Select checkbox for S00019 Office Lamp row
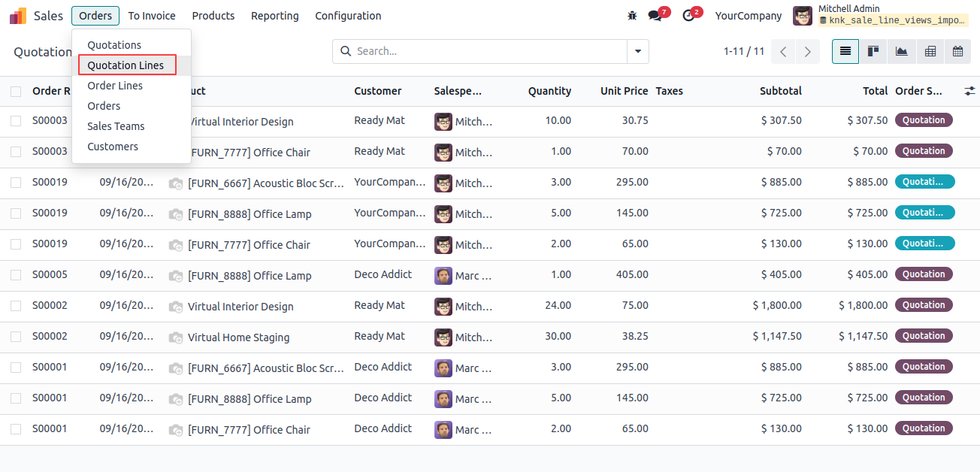980x472 pixels. (16, 213)
